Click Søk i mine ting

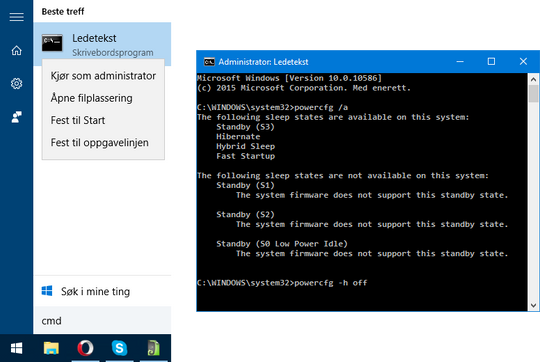click(95, 292)
